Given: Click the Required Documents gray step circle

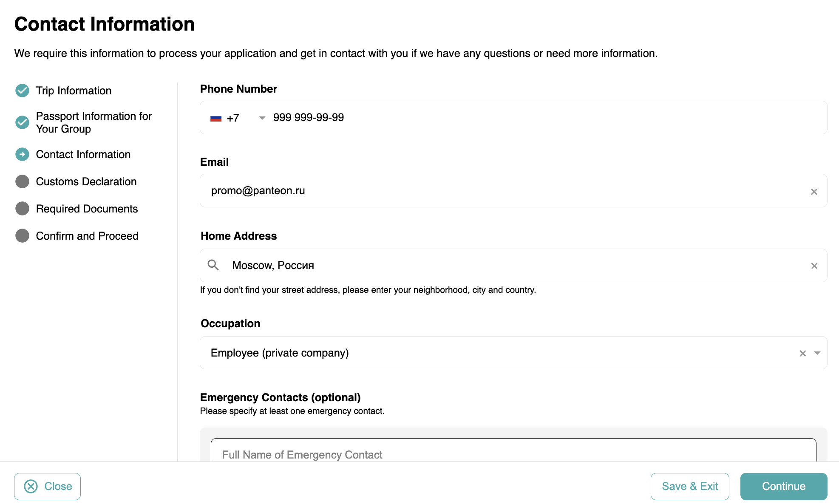Looking at the screenshot, I should pyautogui.click(x=22, y=209).
